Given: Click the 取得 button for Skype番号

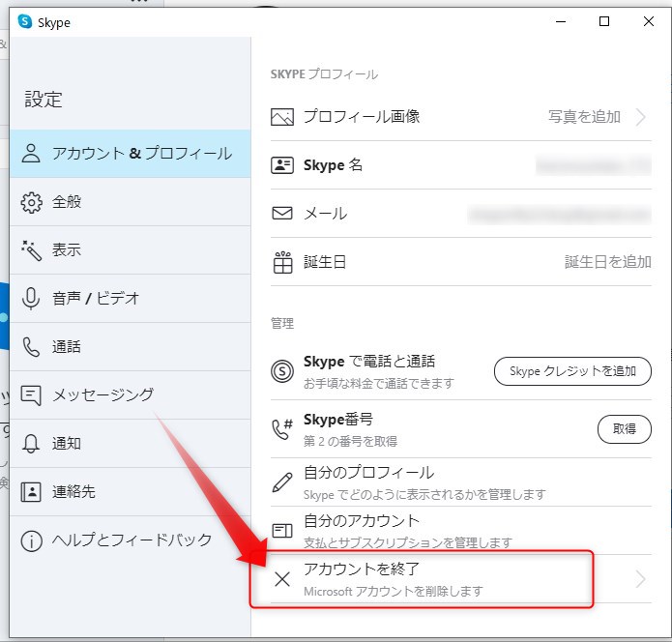Looking at the screenshot, I should coord(624,429).
